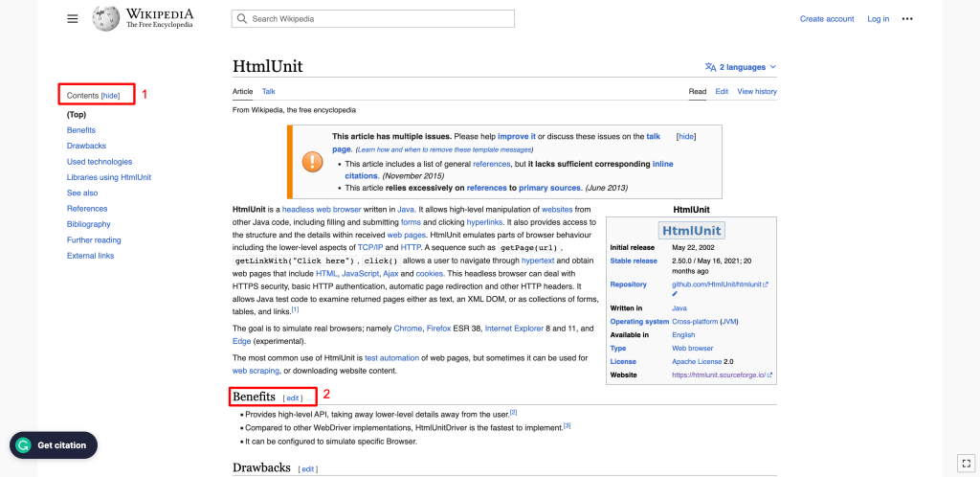This screenshot has width=980, height=477.
Task: Open the View history tab
Action: (x=757, y=91)
